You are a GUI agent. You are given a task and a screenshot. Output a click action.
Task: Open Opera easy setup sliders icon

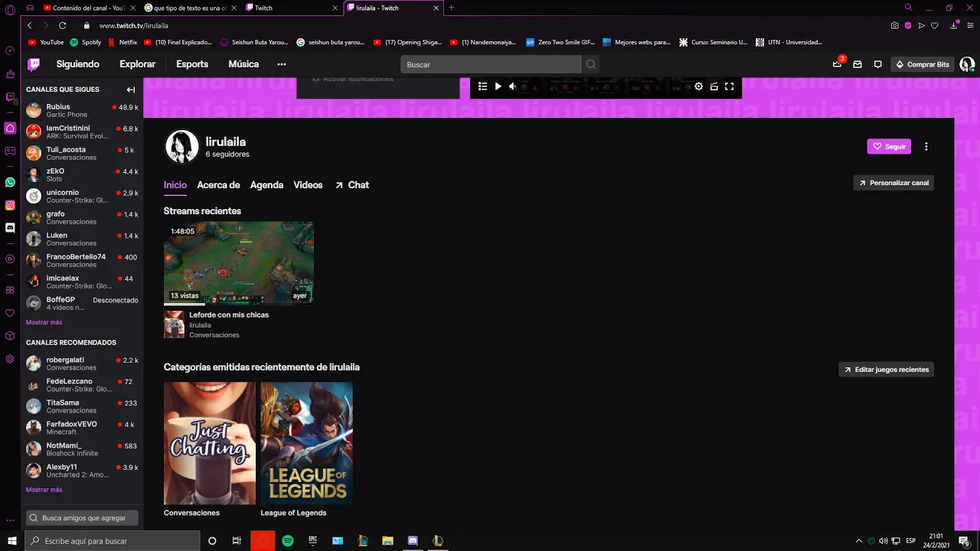tap(969, 25)
